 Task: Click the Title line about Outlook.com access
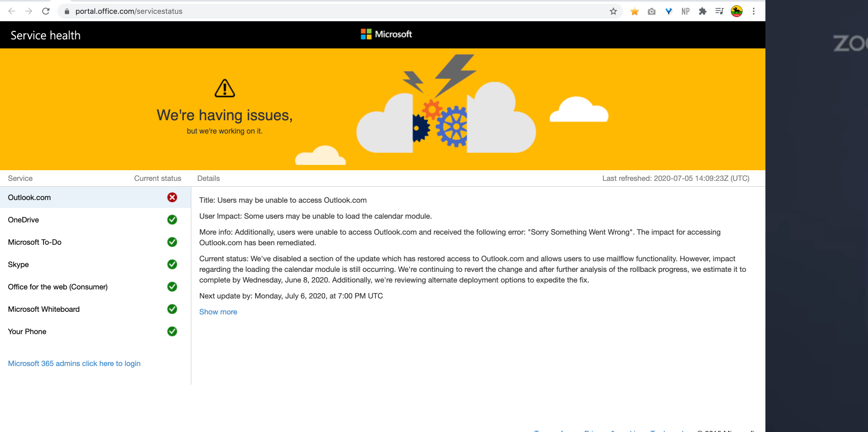[x=283, y=200]
